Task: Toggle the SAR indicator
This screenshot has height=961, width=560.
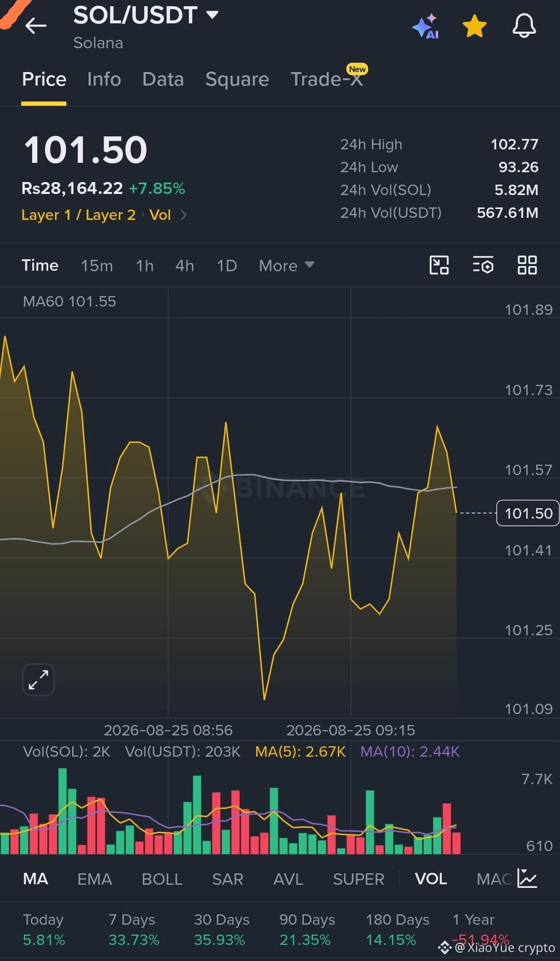Action: (x=228, y=879)
